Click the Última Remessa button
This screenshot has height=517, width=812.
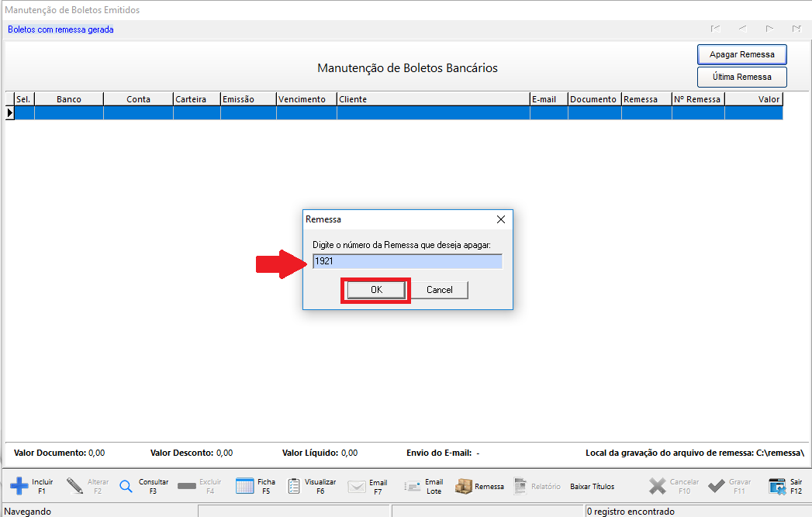(x=742, y=77)
